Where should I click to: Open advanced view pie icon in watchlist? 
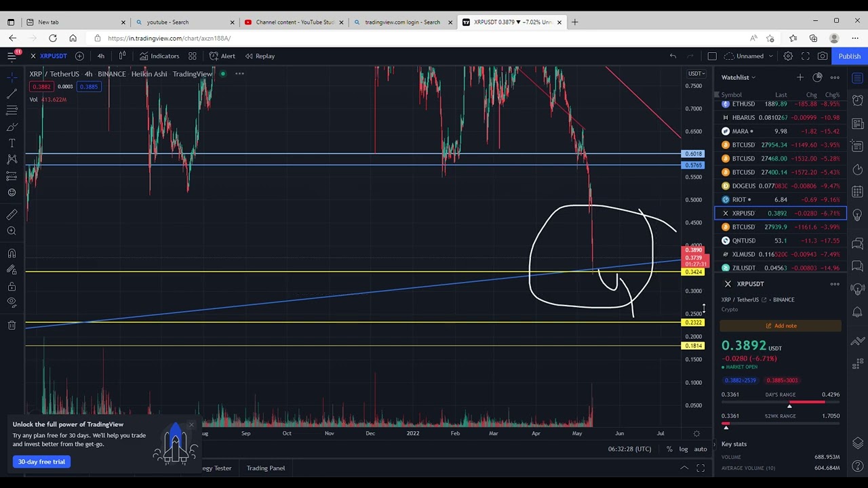click(818, 77)
